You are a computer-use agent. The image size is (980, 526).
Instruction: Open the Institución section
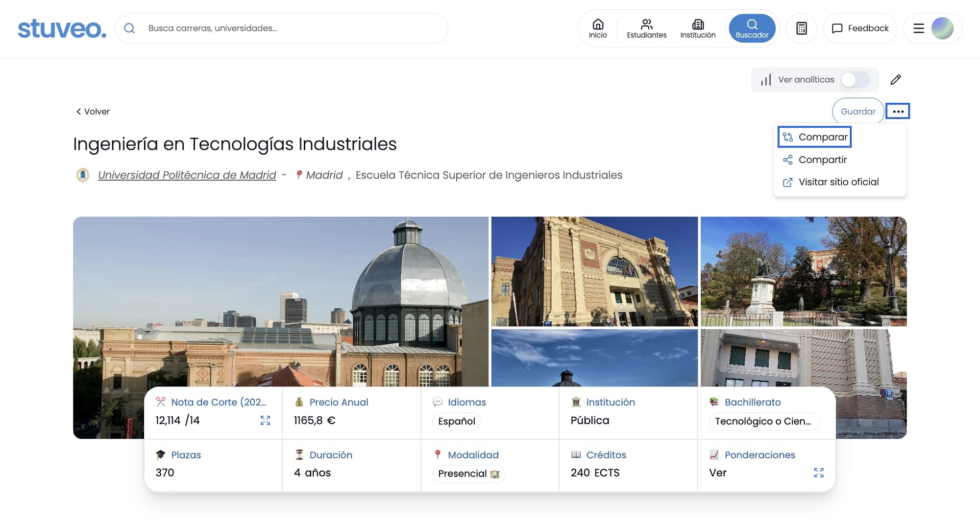(x=698, y=28)
